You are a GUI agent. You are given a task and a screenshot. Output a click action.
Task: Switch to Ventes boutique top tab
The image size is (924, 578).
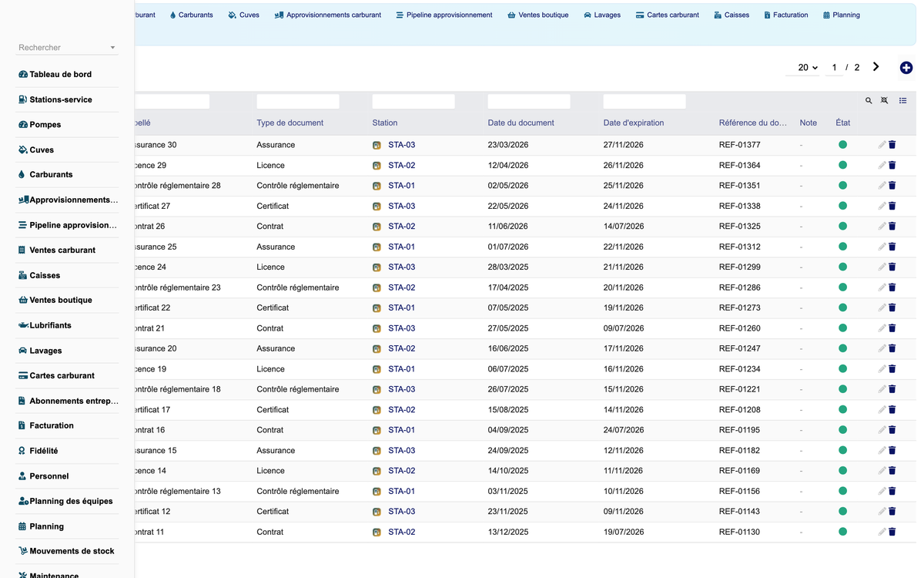click(538, 15)
